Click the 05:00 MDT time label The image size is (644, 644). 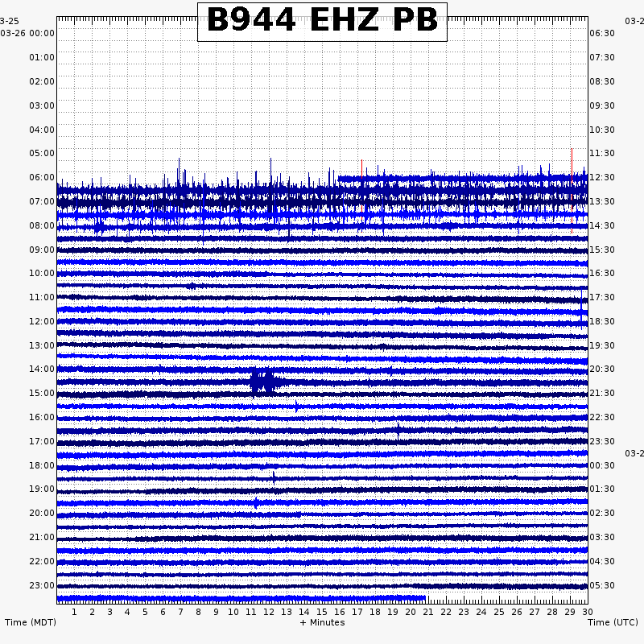(x=42, y=153)
